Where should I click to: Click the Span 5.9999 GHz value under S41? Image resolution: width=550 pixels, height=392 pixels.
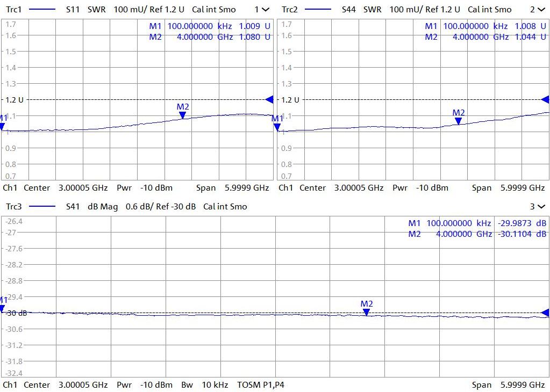508,385
